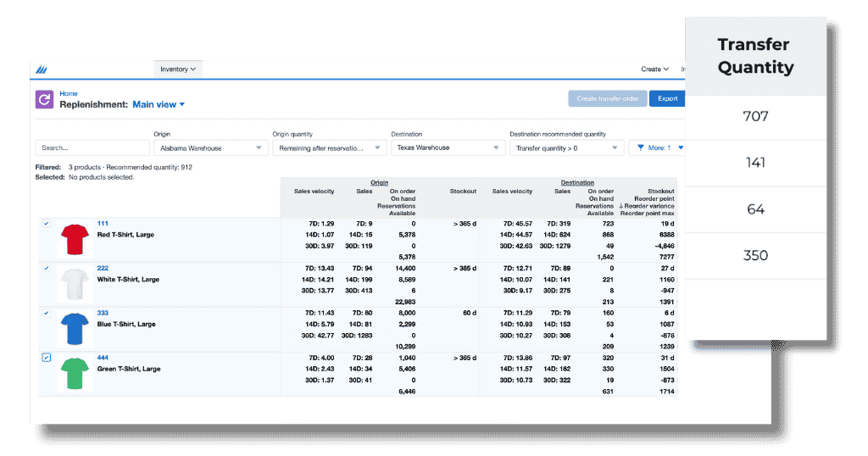868x456 pixels.
Task: Open the Create menu
Action: (654, 69)
